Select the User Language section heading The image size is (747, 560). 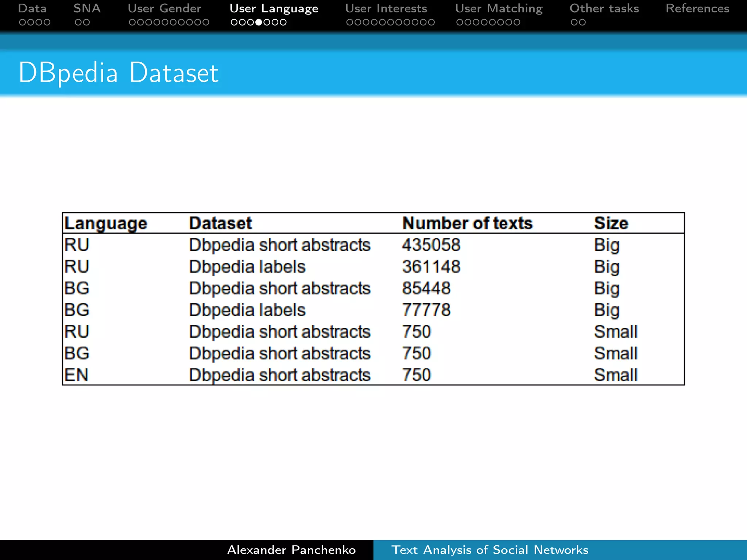tap(274, 8)
